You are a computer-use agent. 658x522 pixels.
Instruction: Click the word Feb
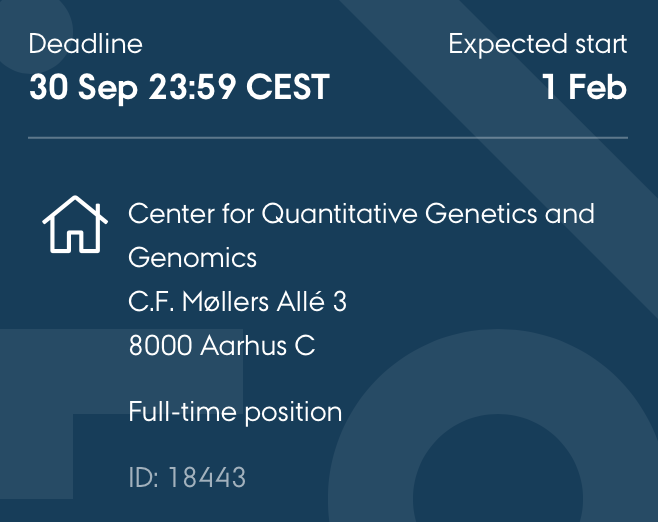(598, 87)
